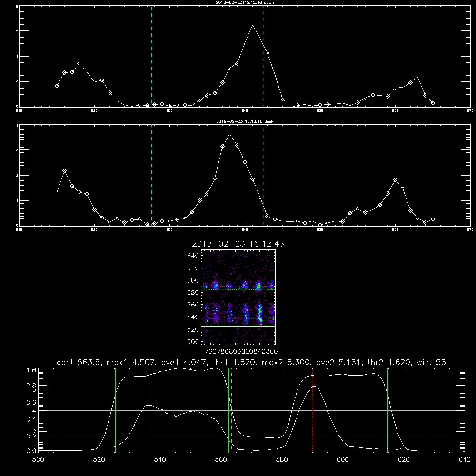This screenshot has height=476, width=476.
Task: Click the large 2018-02-23T15:12:46 heading above the image
Action: click(x=238, y=244)
